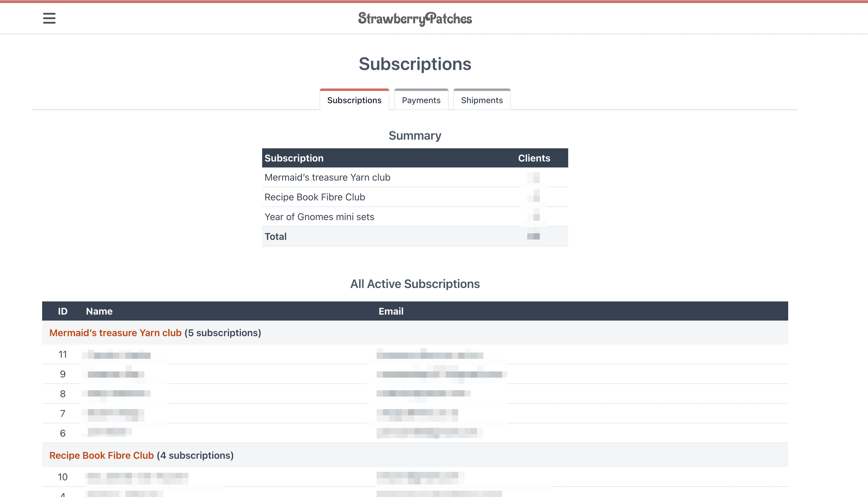Click the Email column header

(x=391, y=311)
